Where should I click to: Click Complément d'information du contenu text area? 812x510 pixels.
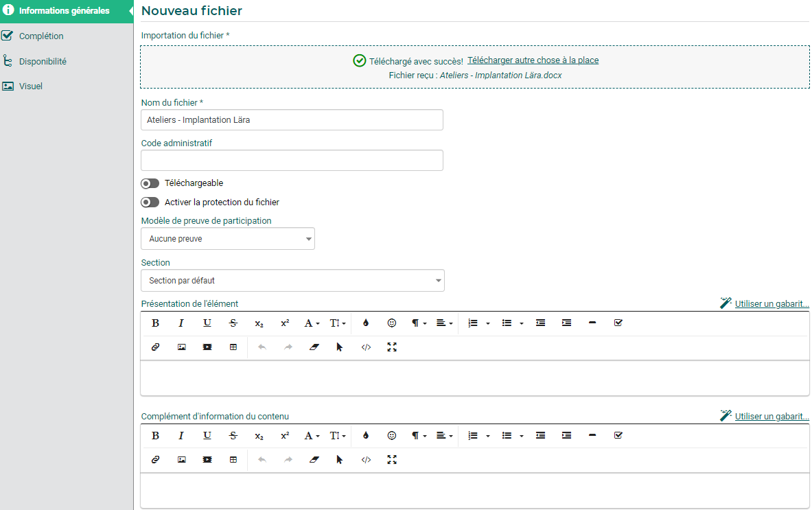click(475, 490)
